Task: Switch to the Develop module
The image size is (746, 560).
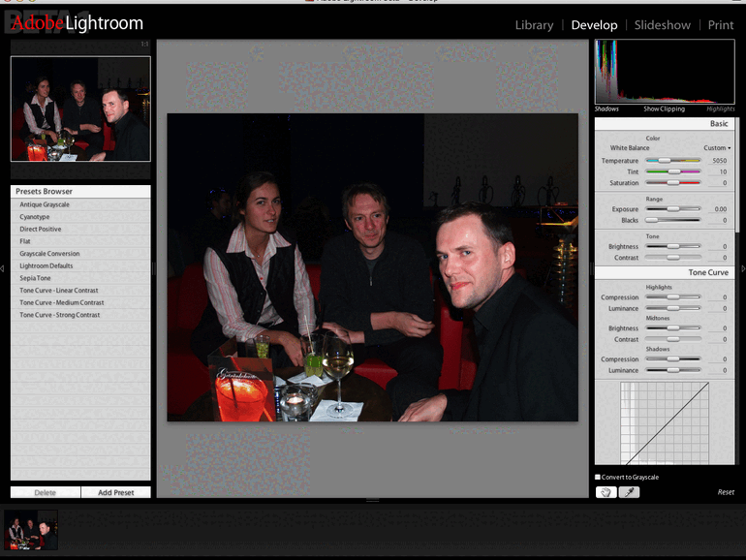Action: 594,25
